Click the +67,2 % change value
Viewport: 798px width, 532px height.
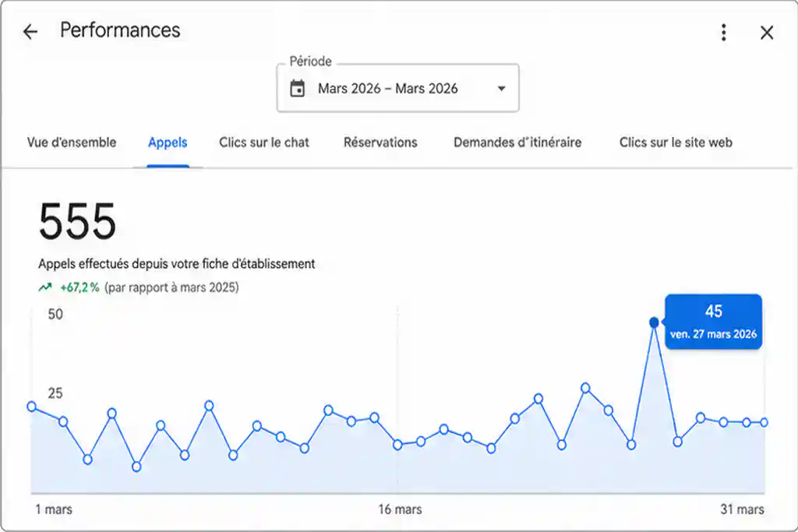click(80, 287)
